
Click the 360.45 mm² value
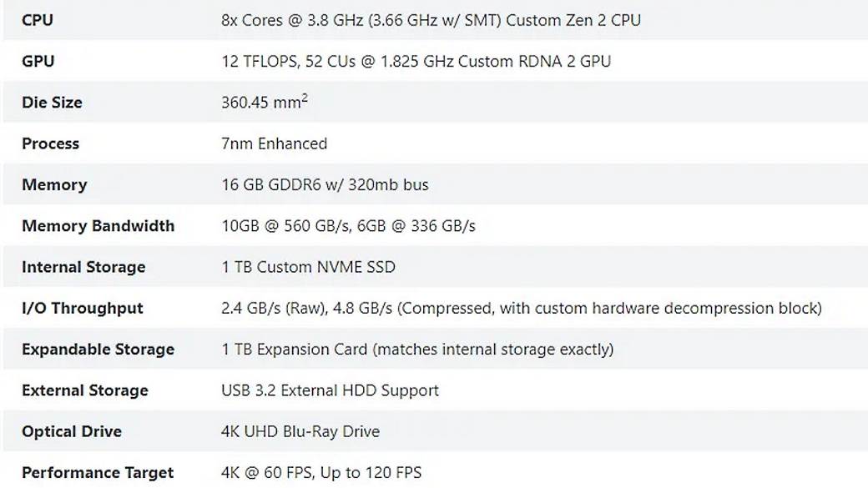[264, 103]
